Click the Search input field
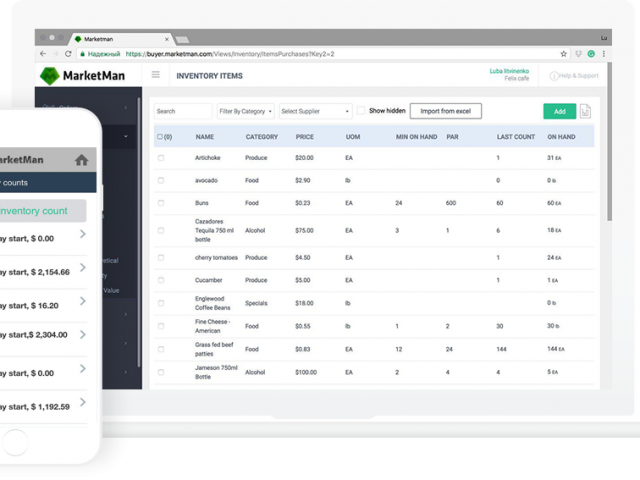 183,111
